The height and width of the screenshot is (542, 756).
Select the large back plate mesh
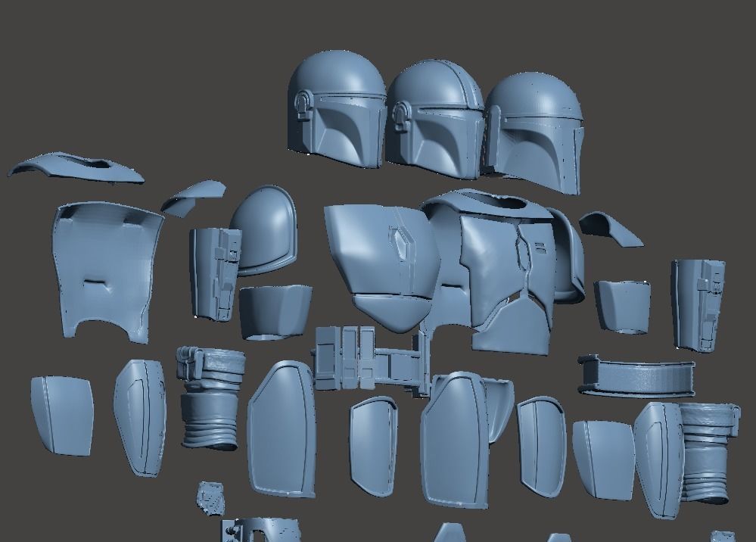[107, 272]
